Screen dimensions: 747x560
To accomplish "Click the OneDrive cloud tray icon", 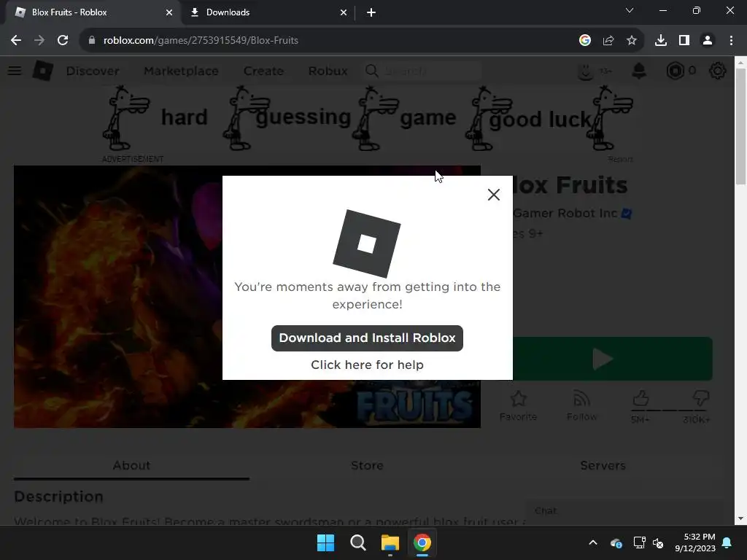I will [616, 542].
